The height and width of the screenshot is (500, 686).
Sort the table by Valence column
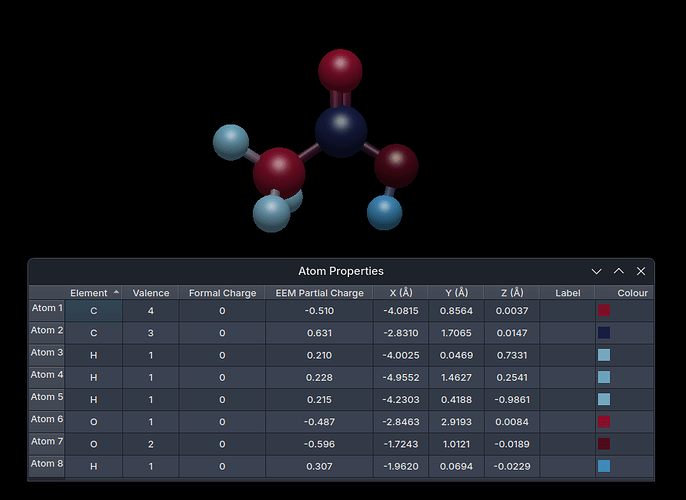click(x=151, y=293)
